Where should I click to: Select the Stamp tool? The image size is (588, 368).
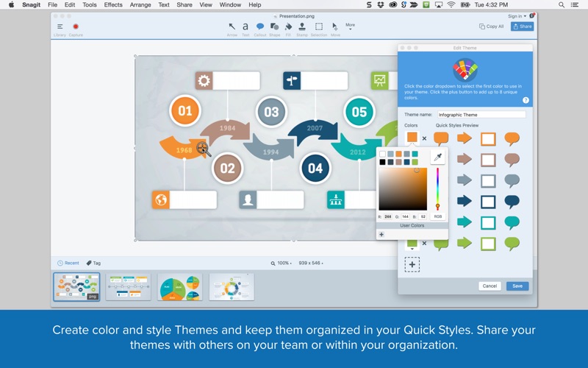tap(302, 26)
